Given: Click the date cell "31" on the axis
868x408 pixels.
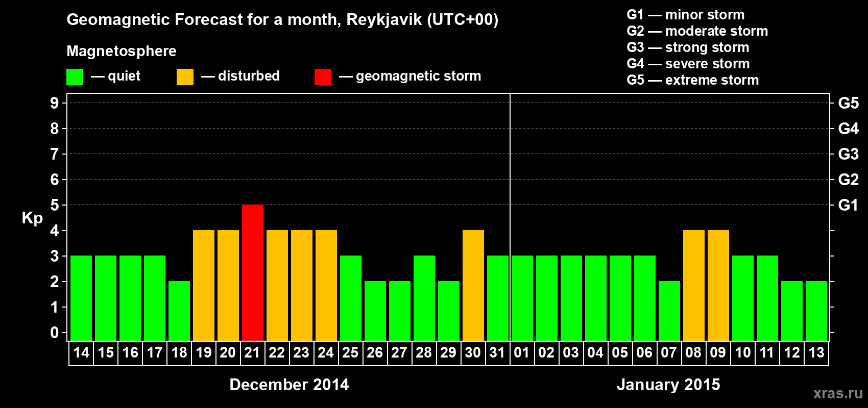Looking at the screenshot, I should (x=497, y=353).
